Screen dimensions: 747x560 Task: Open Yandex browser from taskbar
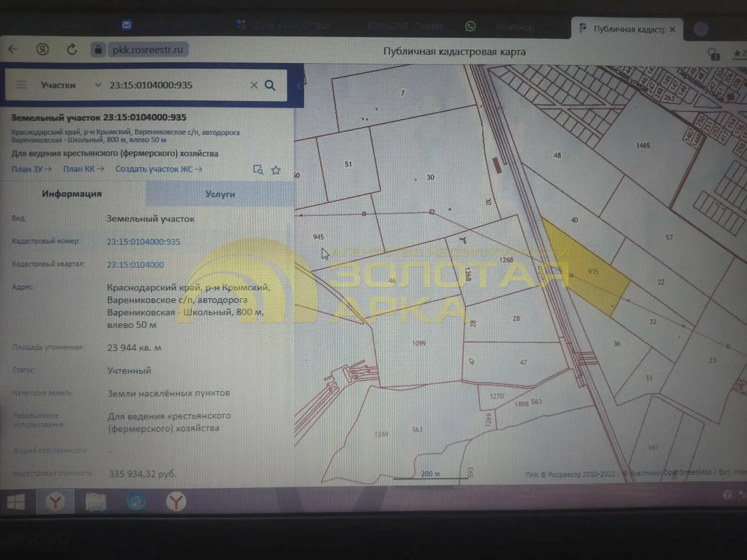pos(55,502)
